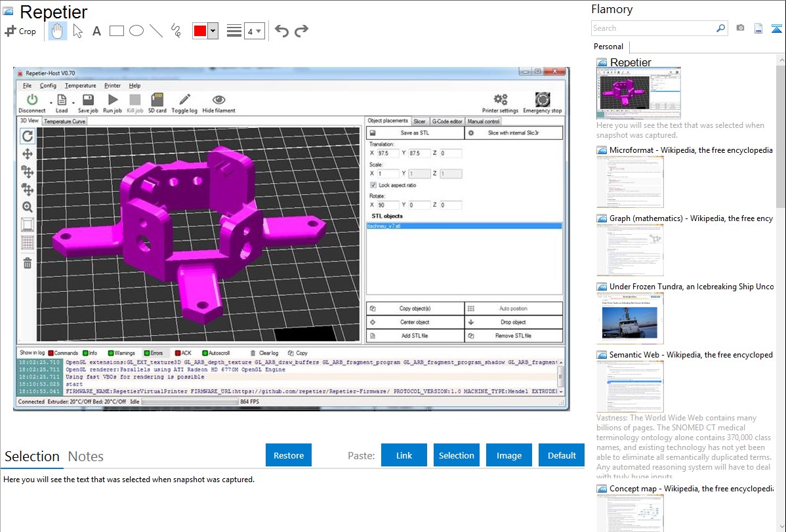Open the line width dropdown showing 4
Image resolution: width=786 pixels, height=532 pixels.
pos(254,31)
